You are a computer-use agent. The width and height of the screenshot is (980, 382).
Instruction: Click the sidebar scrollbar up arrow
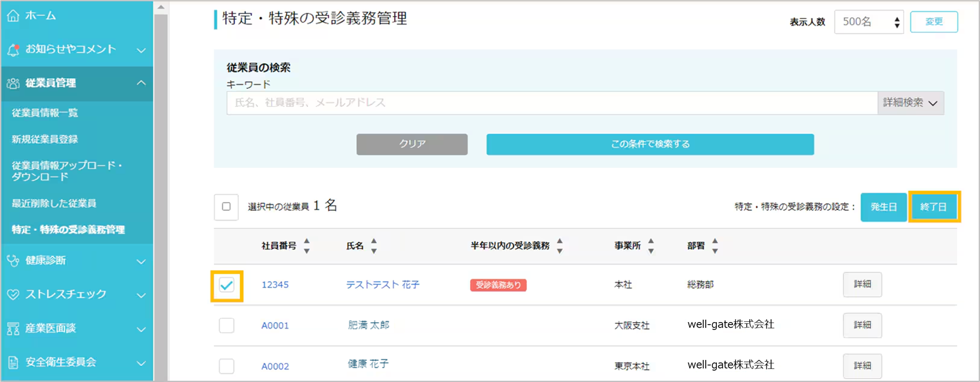pos(161,7)
